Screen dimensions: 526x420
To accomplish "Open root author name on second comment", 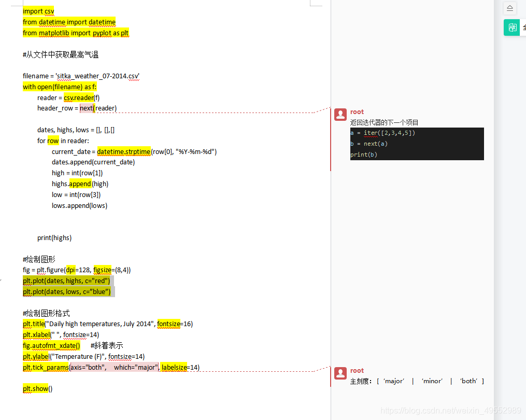I will [x=357, y=371].
